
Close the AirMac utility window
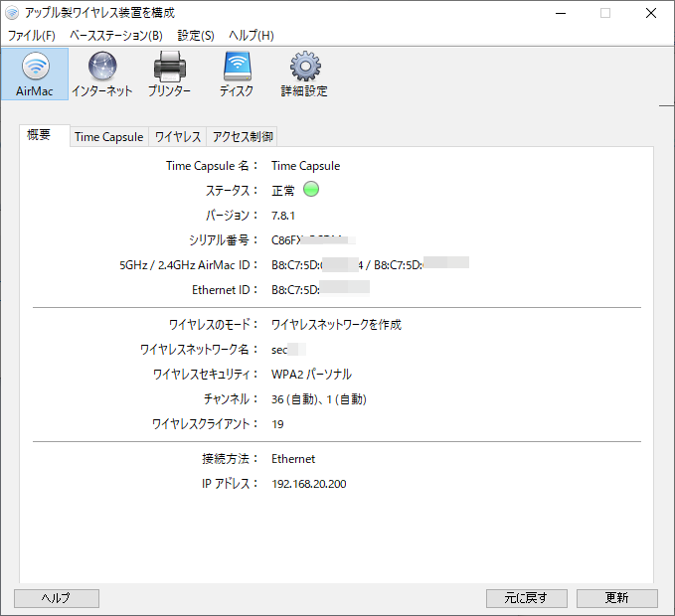click(651, 13)
